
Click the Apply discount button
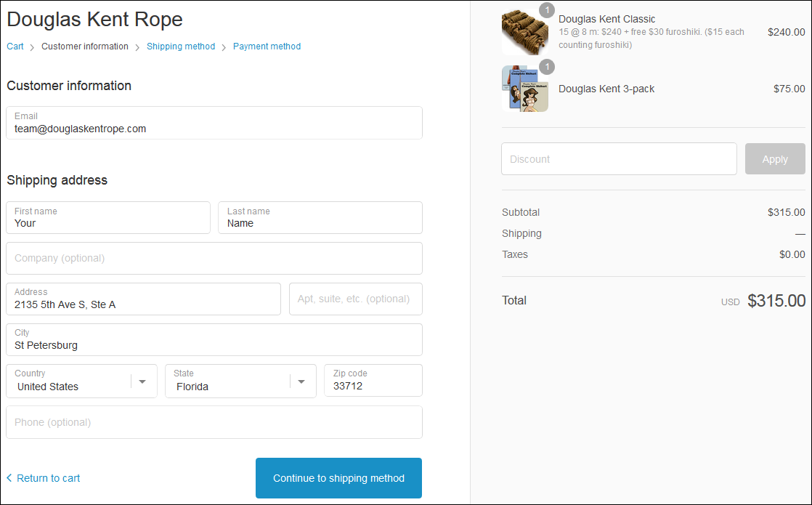775,159
